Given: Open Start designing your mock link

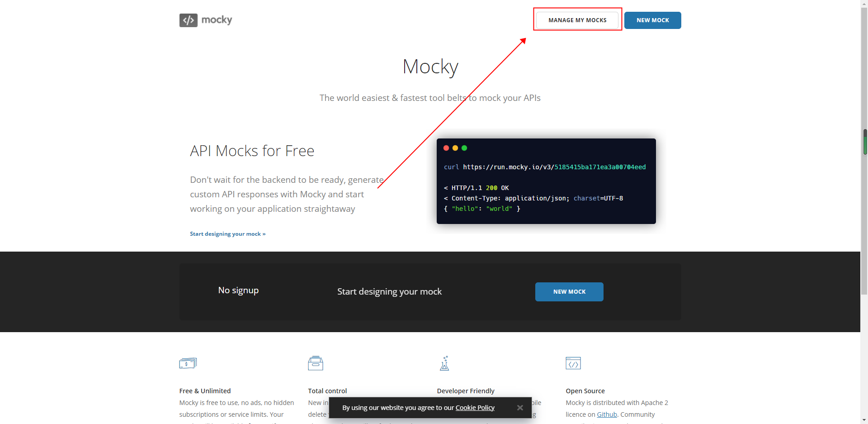Looking at the screenshot, I should click(x=227, y=233).
